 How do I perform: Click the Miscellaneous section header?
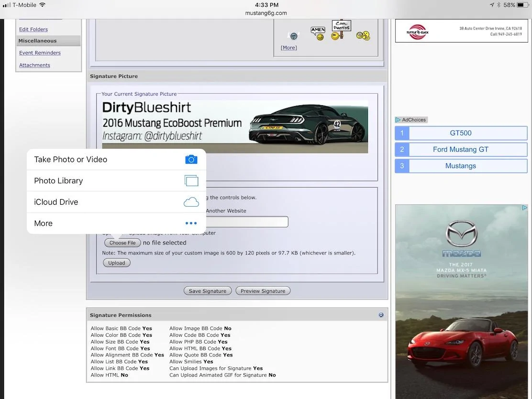pos(48,41)
